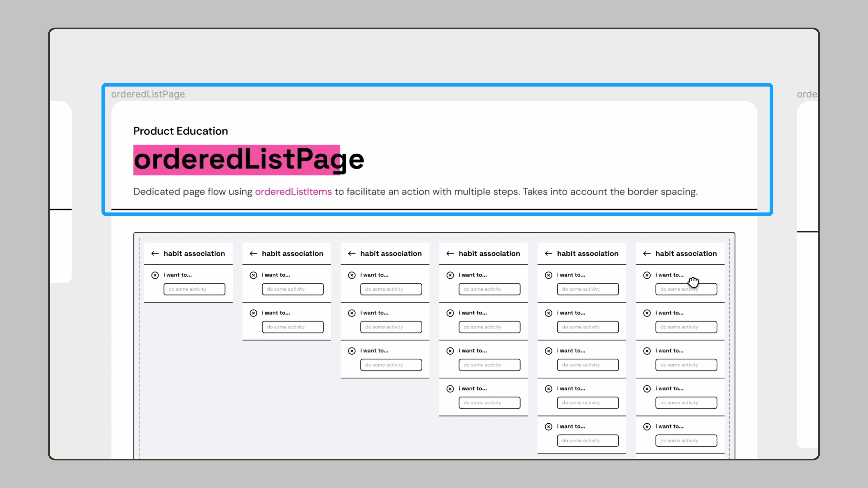The image size is (868, 488).
Task: Remove the only item in first habit column
Action: click(155, 275)
